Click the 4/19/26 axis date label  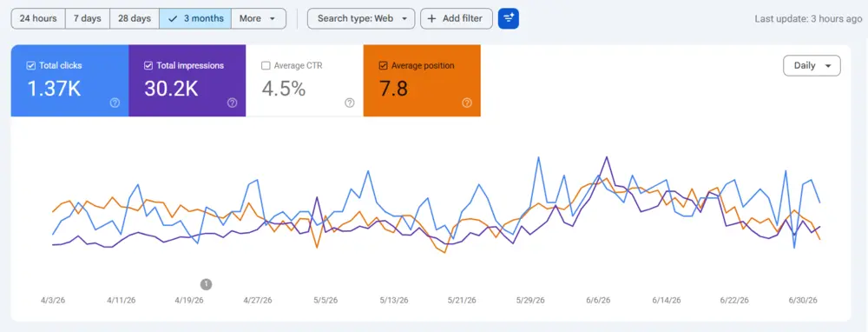pyautogui.click(x=189, y=300)
